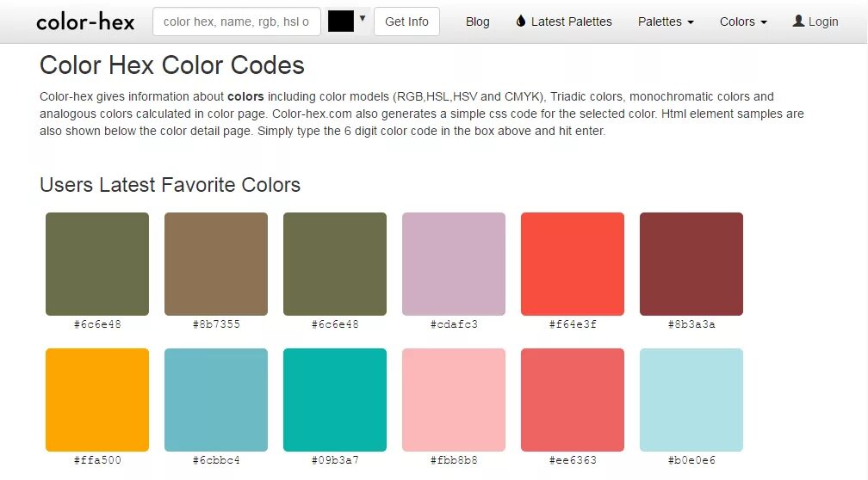Focus the color hex search field
Viewport: 868px width, 480px height.
tap(236, 22)
